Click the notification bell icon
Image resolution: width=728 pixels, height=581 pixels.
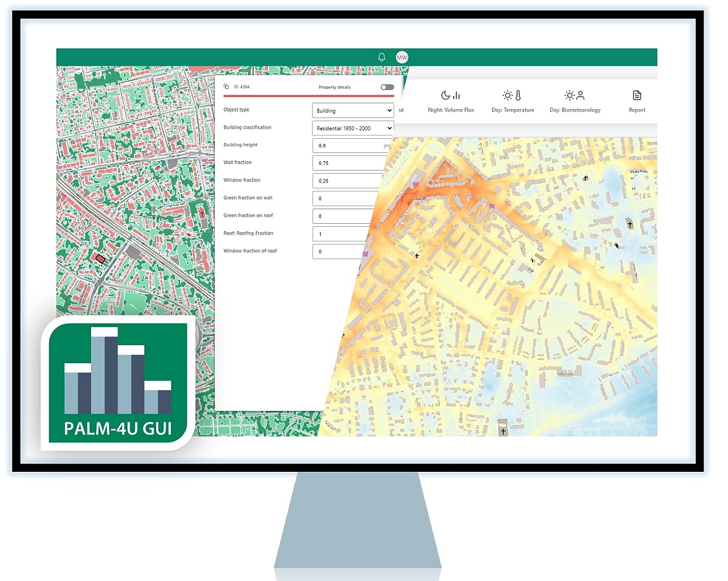coord(382,57)
